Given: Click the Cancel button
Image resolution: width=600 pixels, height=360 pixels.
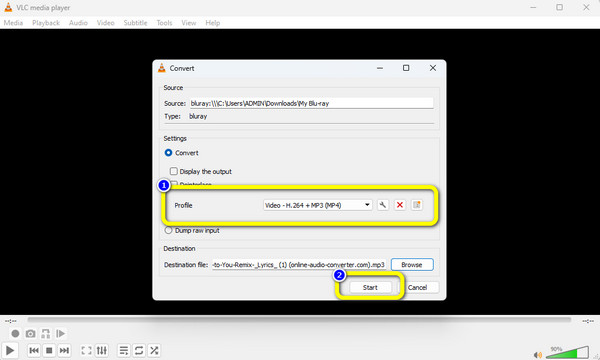Looking at the screenshot, I should pyautogui.click(x=418, y=287).
